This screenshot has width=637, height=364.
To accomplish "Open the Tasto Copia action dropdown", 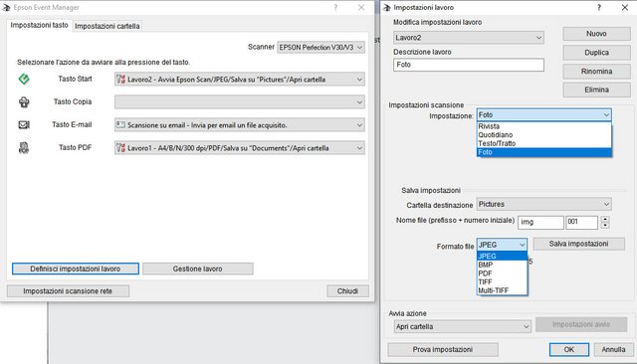I will (240, 101).
